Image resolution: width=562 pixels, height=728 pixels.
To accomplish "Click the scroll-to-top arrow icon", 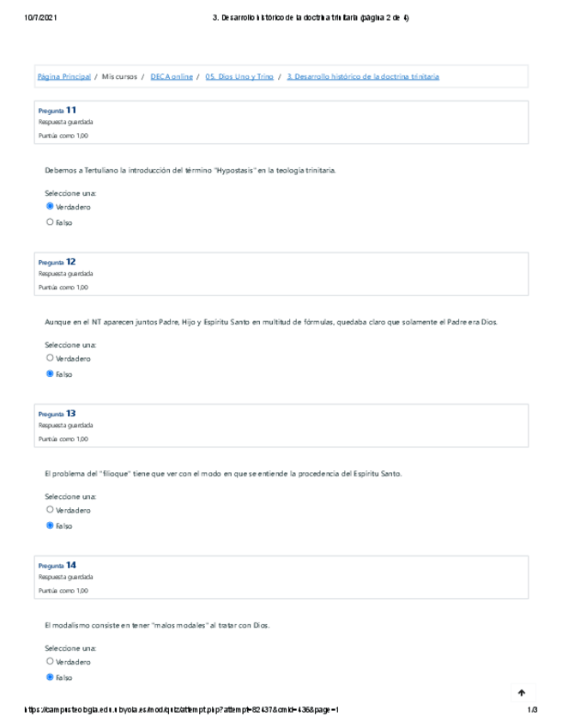I will click(x=522, y=692).
